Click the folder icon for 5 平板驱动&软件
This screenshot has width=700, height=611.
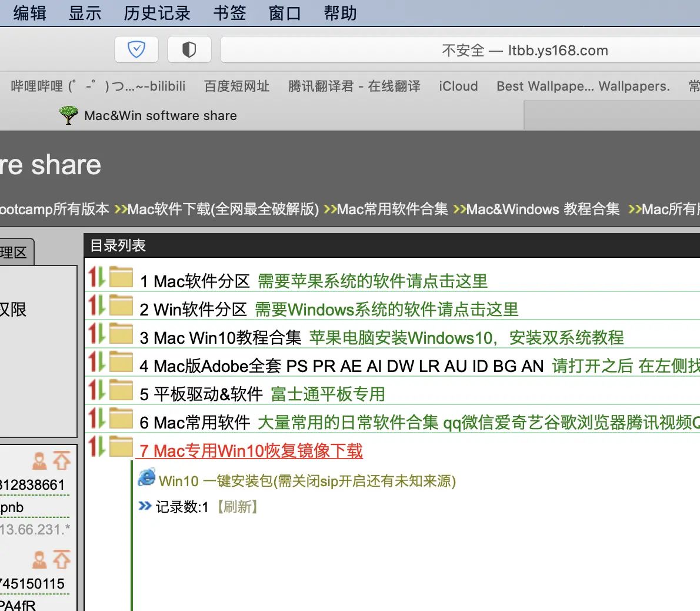121,389
